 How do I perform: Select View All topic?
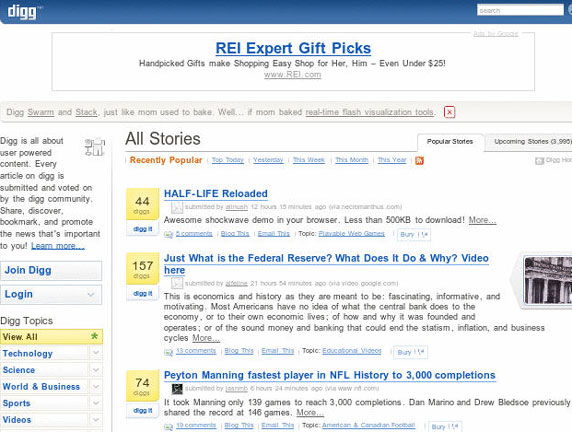(x=51, y=336)
